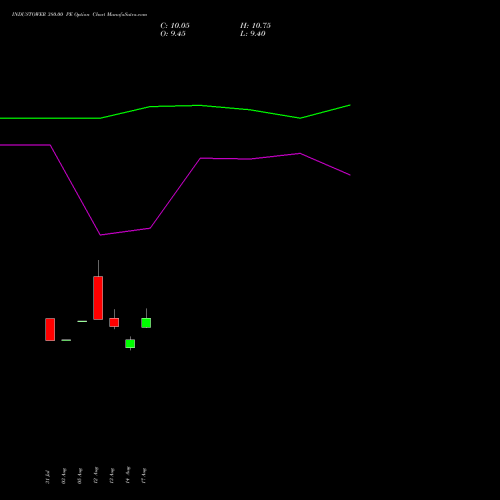The height and width of the screenshot is (500, 500).
Task: Click the last green candle above 17 Aug
Action: coord(146,323)
